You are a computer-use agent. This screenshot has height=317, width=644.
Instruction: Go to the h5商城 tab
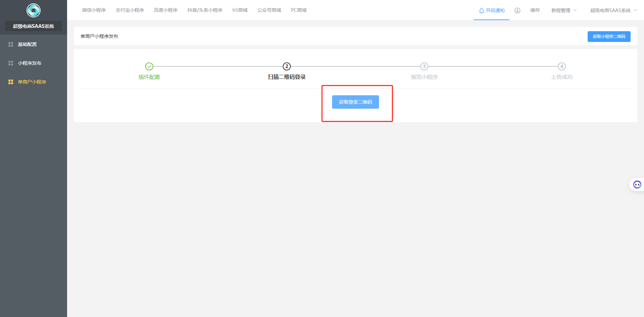(x=240, y=10)
